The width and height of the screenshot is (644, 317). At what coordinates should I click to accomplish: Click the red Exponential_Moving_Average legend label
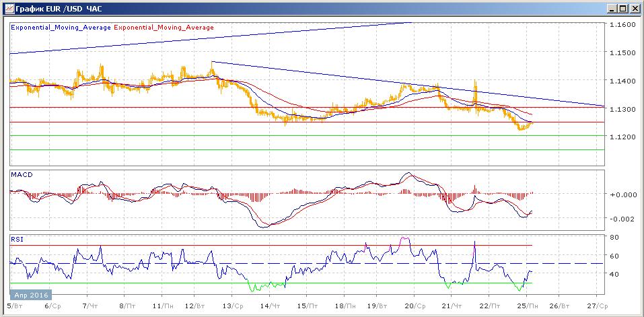click(164, 28)
